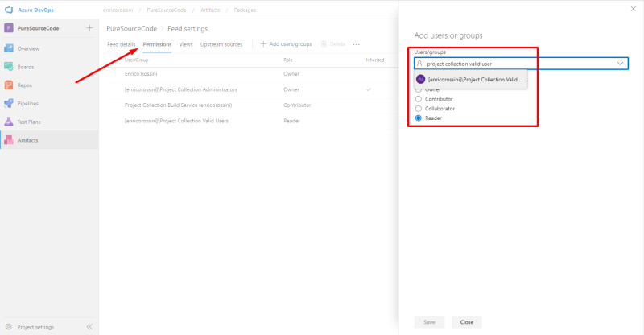Select the Reader role radio button
644x335 pixels.
[x=419, y=118]
